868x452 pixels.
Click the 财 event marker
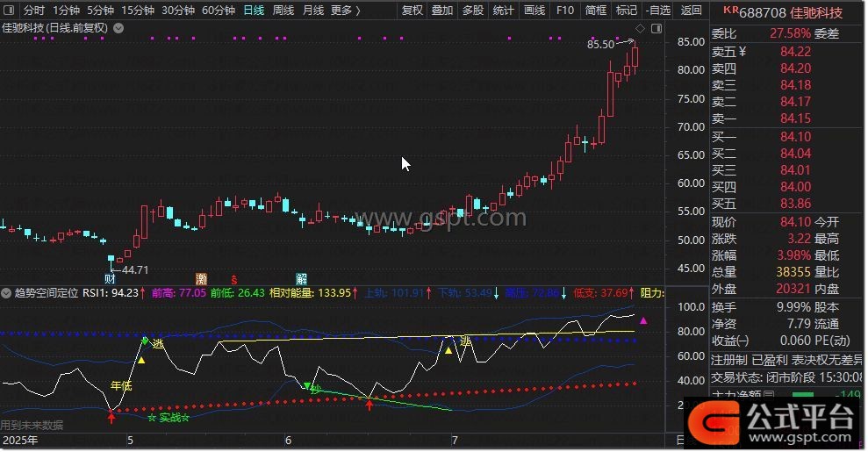pos(111,278)
